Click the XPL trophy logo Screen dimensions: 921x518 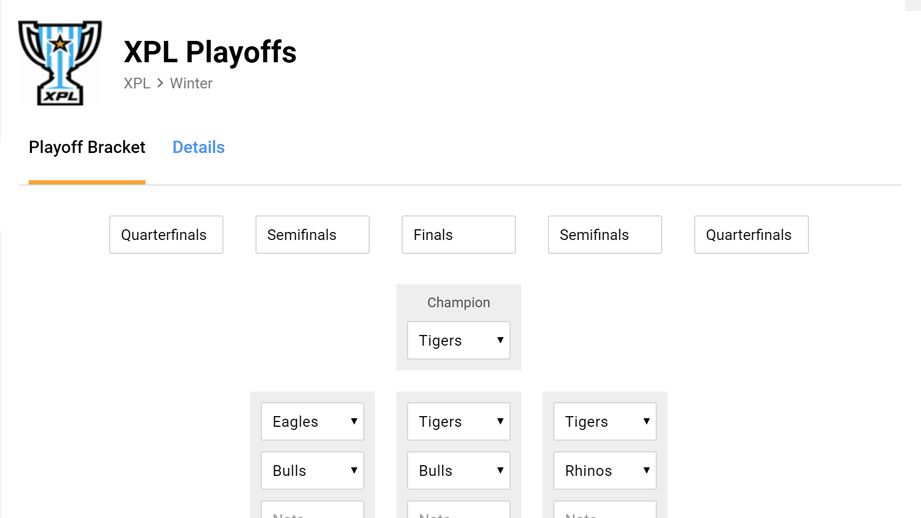click(60, 63)
